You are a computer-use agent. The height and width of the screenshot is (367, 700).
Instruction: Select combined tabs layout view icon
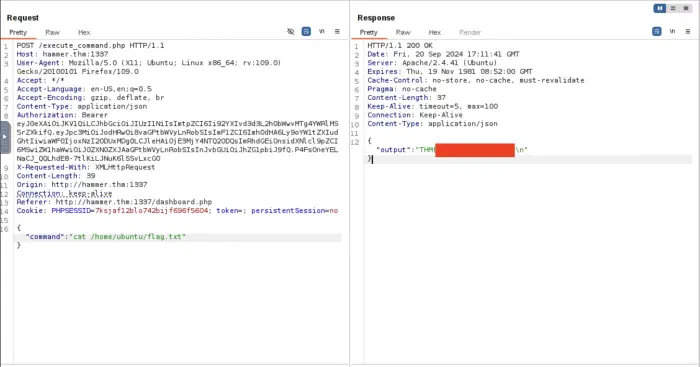click(686, 8)
